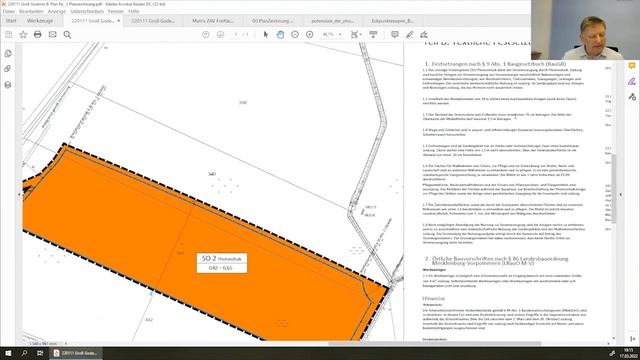Open the Fenster menu
Image resolution: width=640 pixels, height=360 pixels.
pos(116,11)
